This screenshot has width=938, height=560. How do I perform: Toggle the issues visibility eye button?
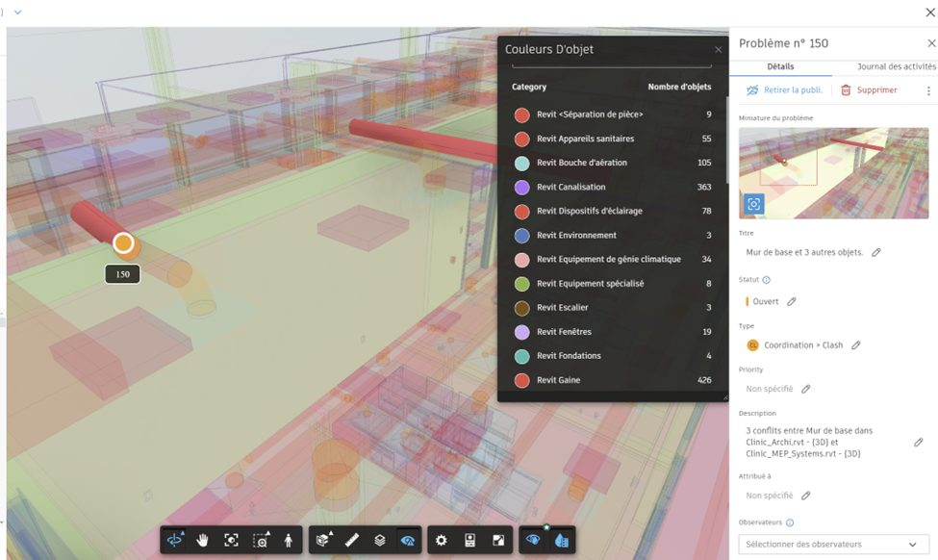click(x=532, y=540)
